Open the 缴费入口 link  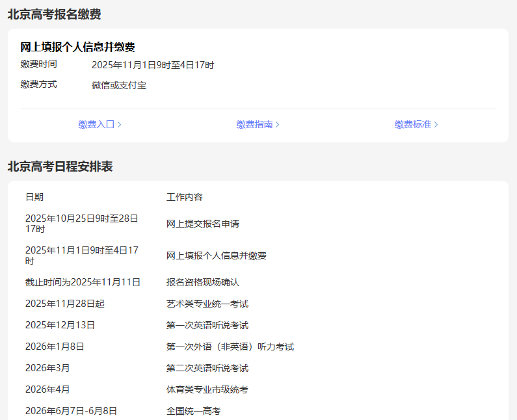[x=96, y=124]
